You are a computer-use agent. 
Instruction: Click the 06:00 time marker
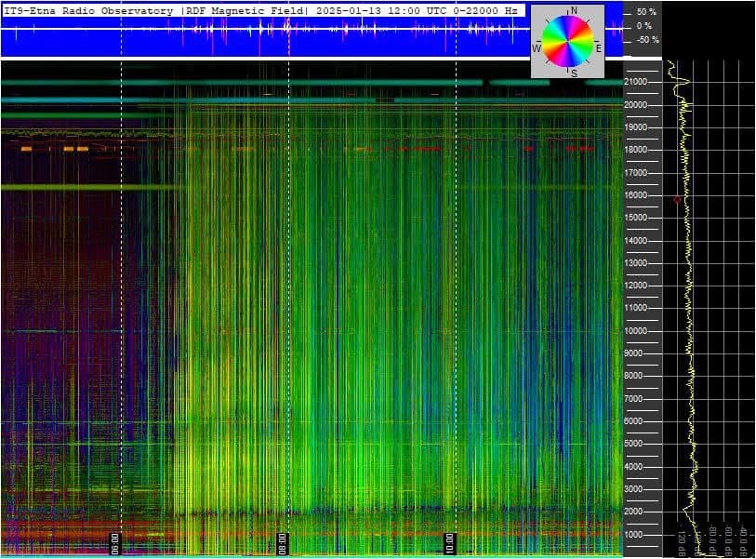[x=115, y=542]
